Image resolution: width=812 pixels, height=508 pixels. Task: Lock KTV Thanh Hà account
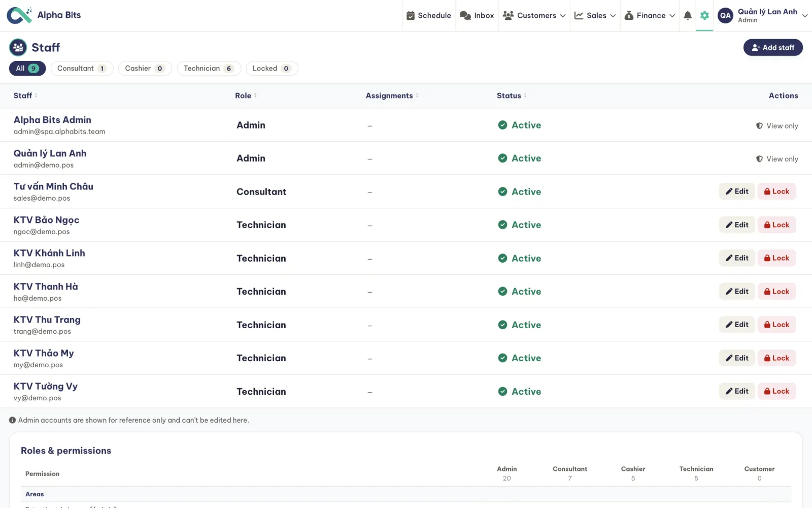[776, 292]
